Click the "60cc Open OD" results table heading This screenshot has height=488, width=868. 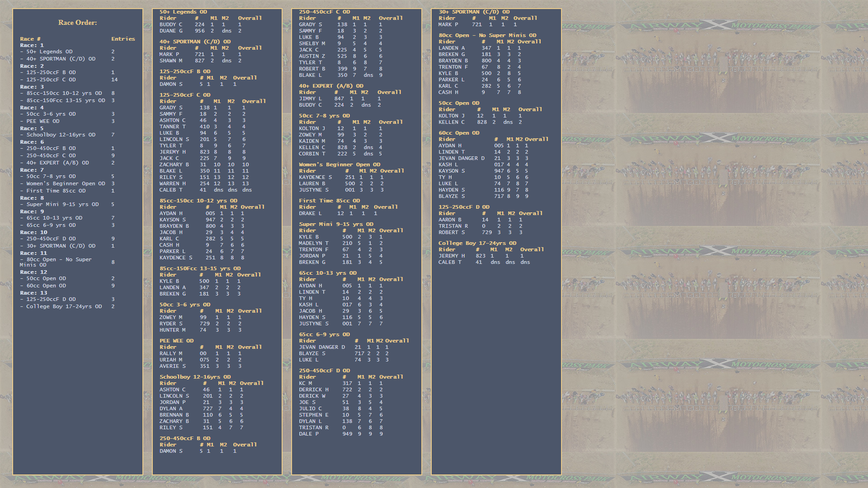coord(459,133)
